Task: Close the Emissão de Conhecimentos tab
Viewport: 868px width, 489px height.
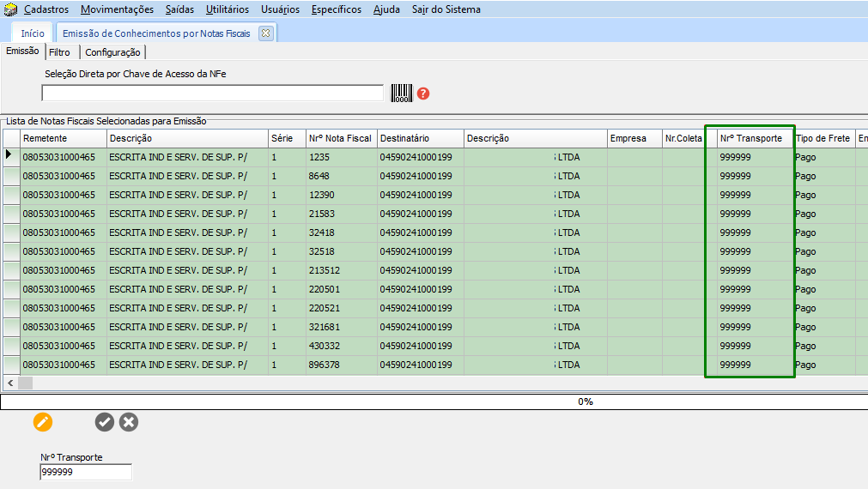Action: [x=265, y=33]
